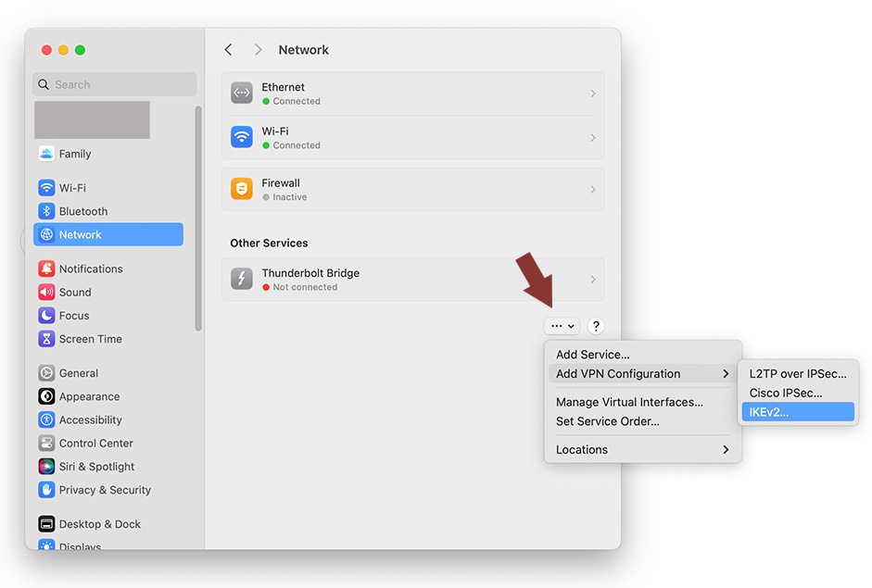Open Accessibility icon in sidebar
Screen dimensions: 872x588
[46, 419]
